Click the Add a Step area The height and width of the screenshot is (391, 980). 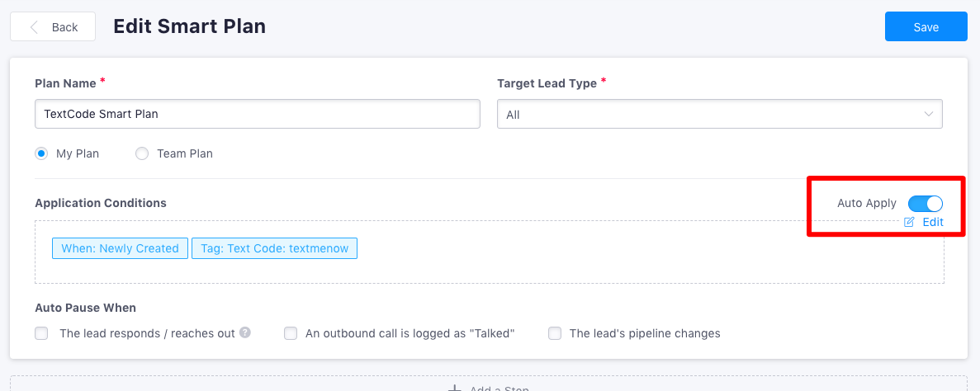tap(490, 384)
